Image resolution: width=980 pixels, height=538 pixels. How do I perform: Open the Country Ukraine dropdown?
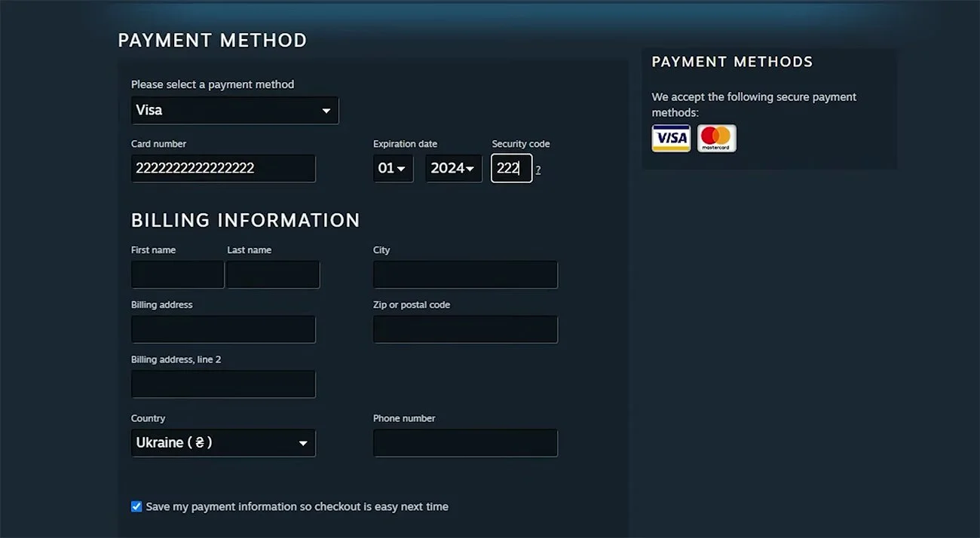[223, 442]
